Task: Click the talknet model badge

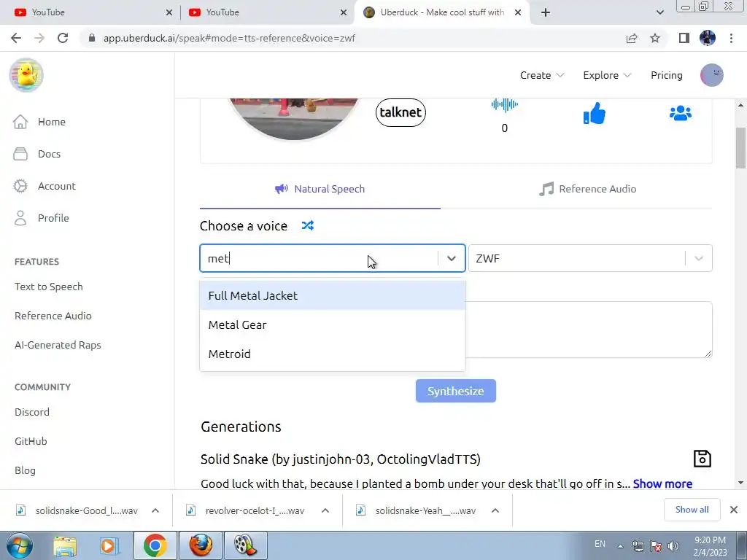Action: tap(400, 112)
